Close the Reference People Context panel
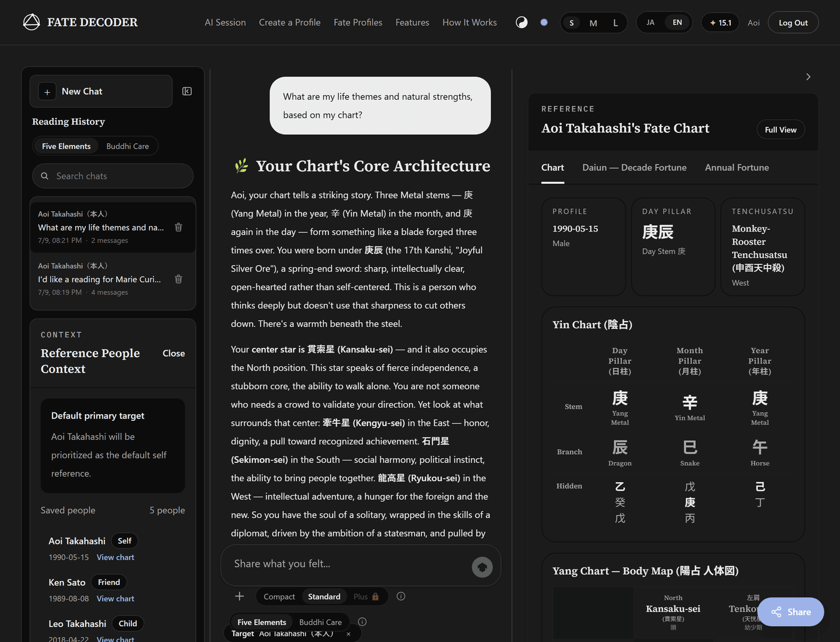This screenshot has width=840, height=642. [174, 353]
